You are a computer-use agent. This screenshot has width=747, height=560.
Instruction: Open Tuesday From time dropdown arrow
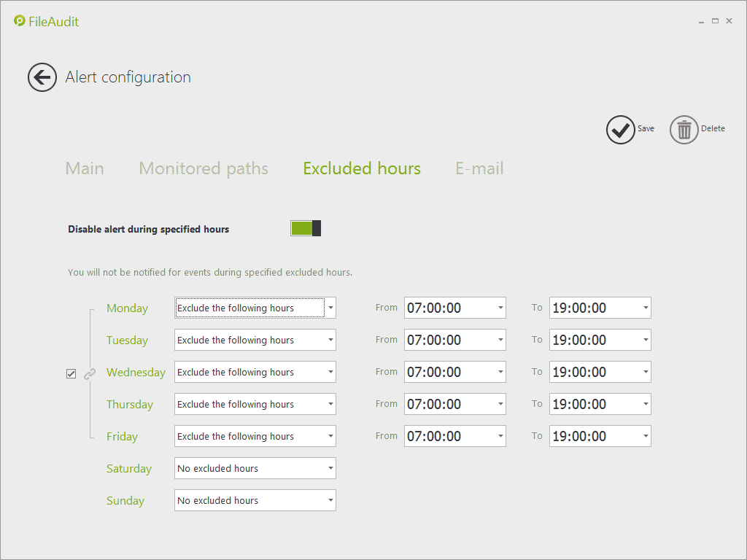click(x=500, y=340)
